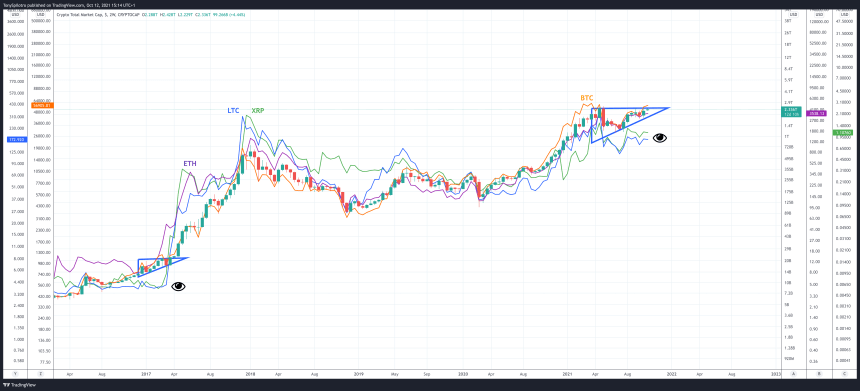
Task: Select the blue LTC chart label
Action: click(x=234, y=111)
